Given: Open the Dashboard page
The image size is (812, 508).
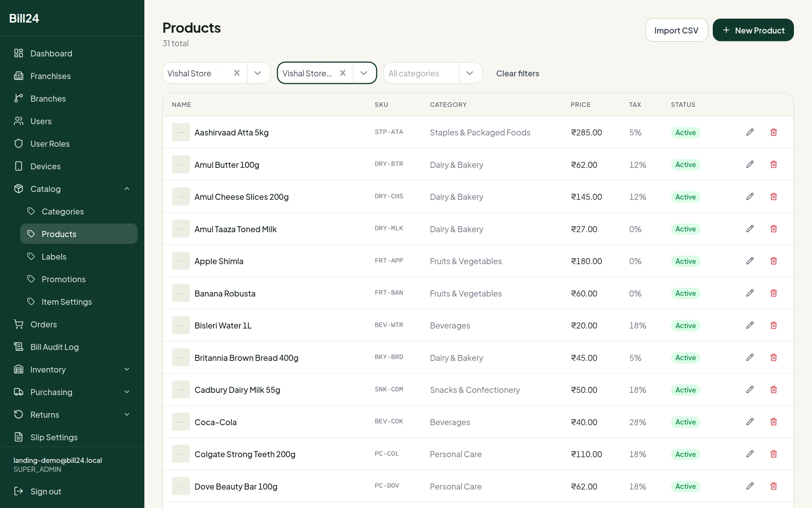Looking at the screenshot, I should [x=72, y=53].
